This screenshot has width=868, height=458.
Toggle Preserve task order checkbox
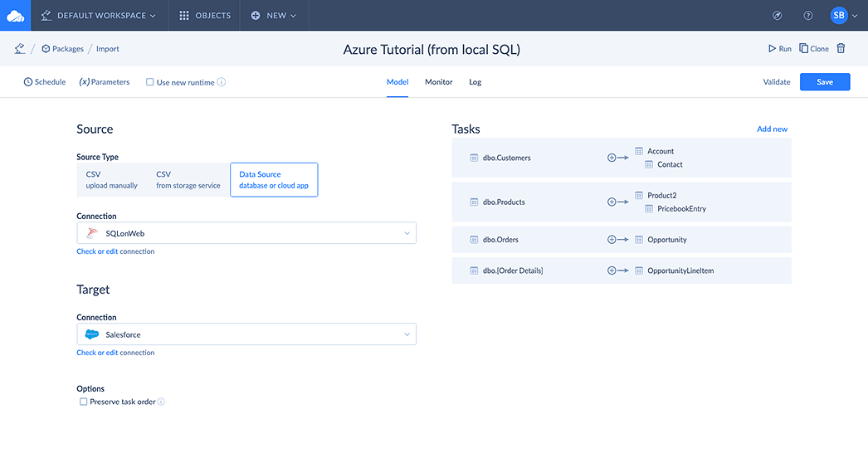tap(83, 402)
